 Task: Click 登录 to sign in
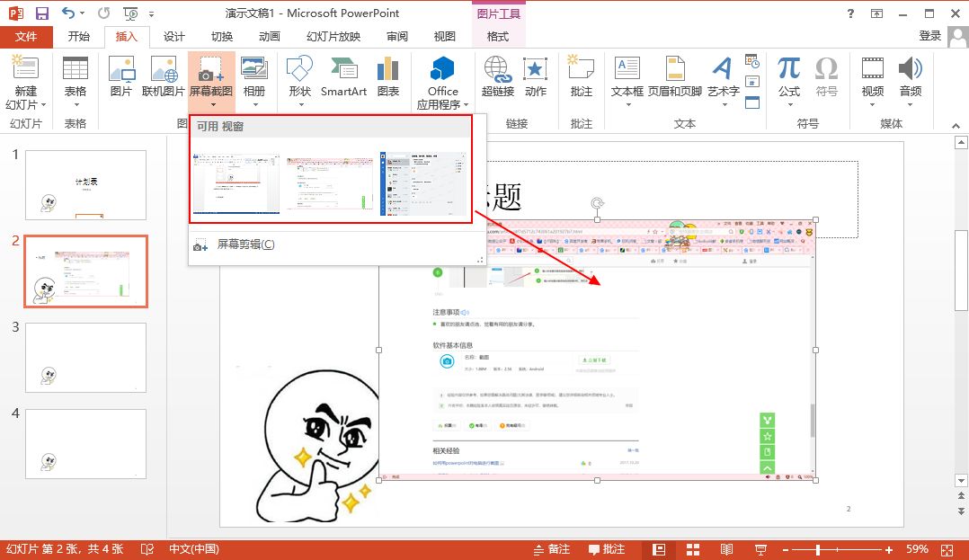(930, 36)
